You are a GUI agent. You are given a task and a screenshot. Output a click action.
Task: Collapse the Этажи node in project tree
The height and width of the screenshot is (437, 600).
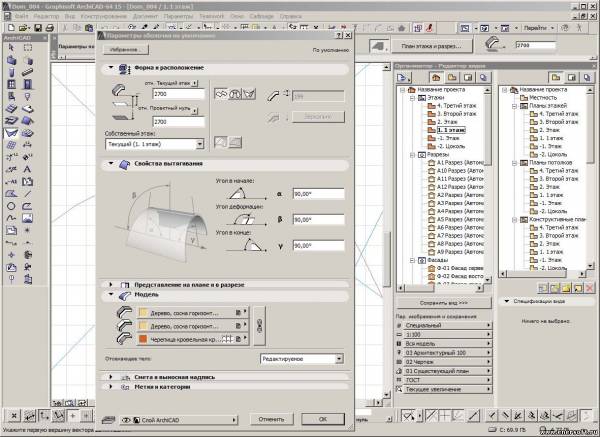[x=412, y=98]
